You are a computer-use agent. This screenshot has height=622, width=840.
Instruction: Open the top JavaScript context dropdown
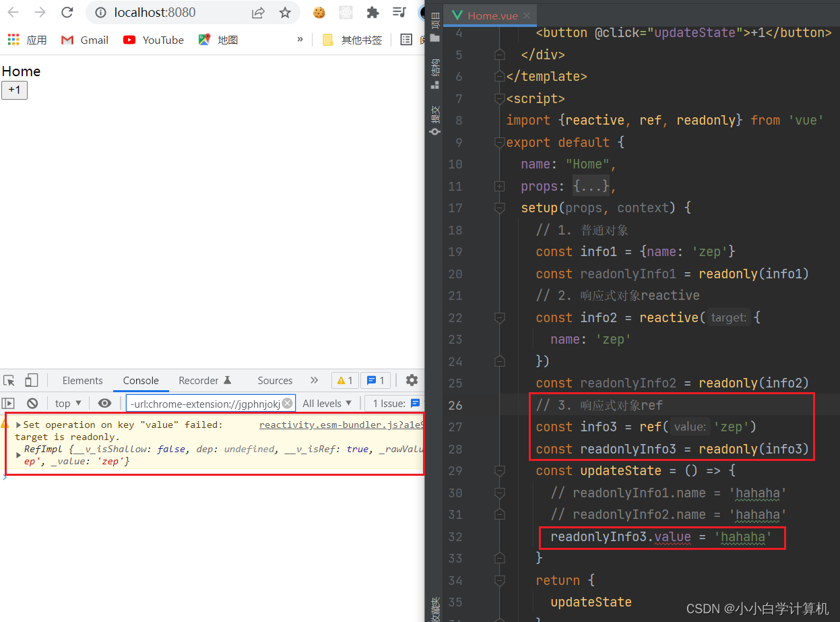68,403
